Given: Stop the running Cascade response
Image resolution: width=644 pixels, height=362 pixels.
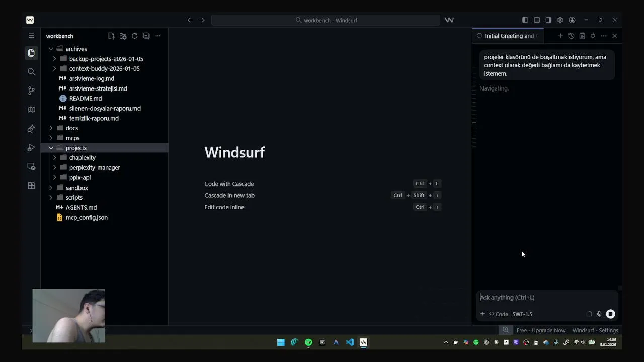Looking at the screenshot, I should tap(610, 314).
